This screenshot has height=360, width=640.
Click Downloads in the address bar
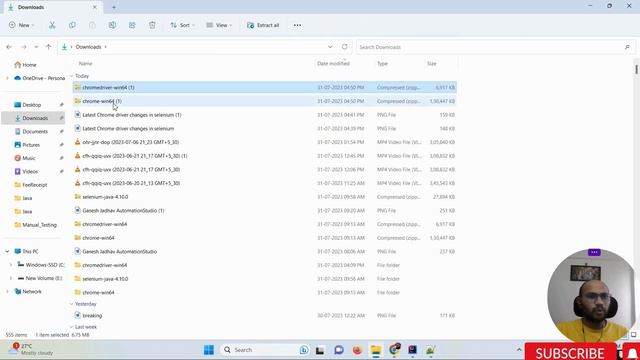88,47
